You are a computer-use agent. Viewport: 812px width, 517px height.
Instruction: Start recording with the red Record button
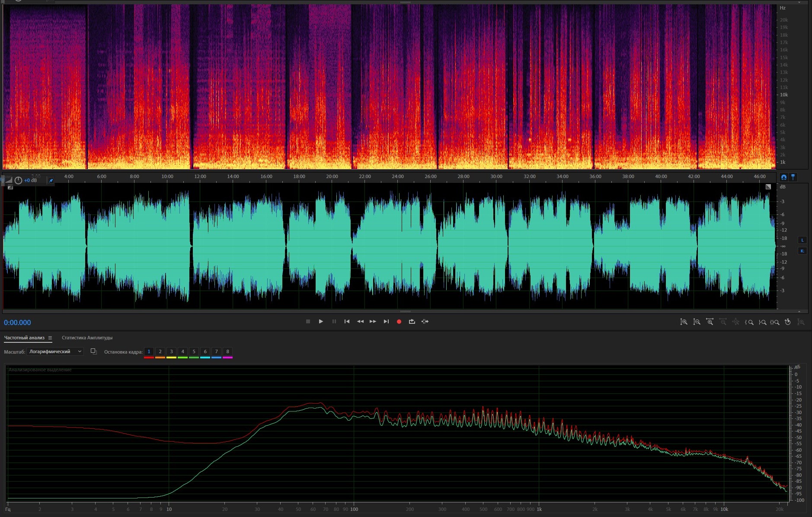[x=399, y=322]
